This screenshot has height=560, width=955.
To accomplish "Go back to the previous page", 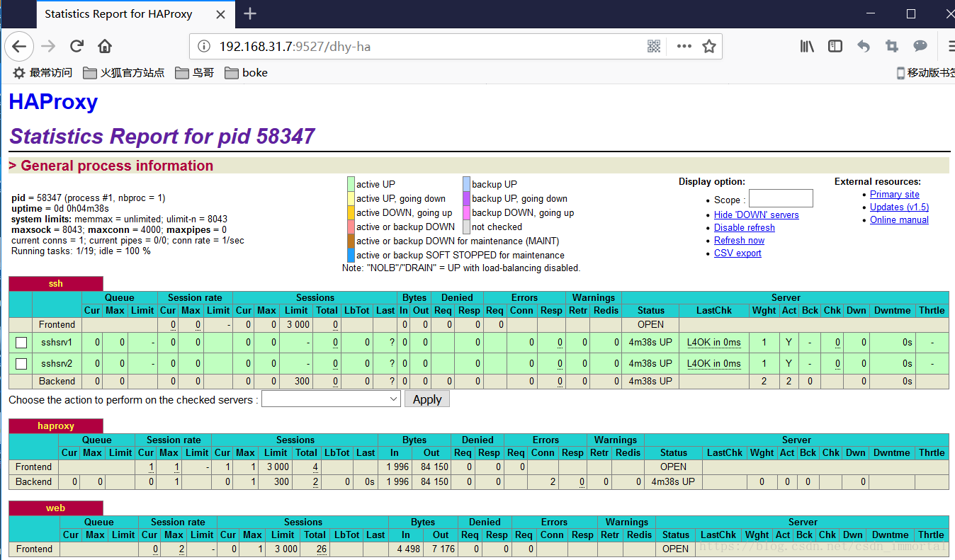I will pyautogui.click(x=18, y=47).
